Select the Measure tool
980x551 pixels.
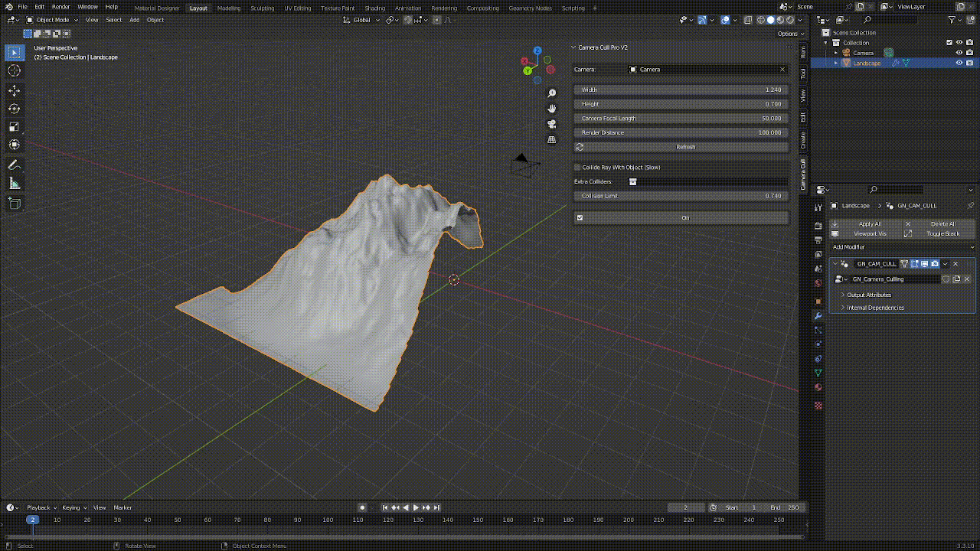tap(14, 184)
